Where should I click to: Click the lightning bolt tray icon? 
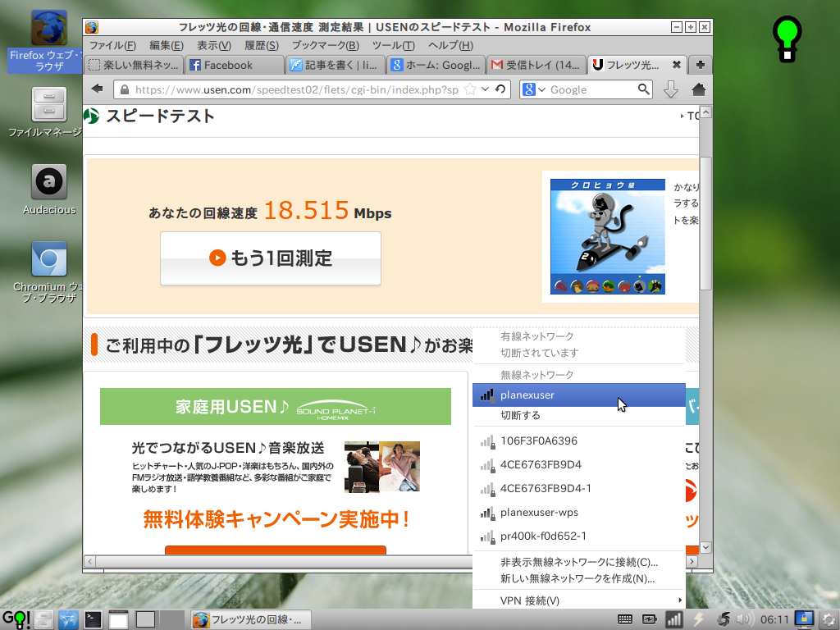pyautogui.click(x=699, y=620)
